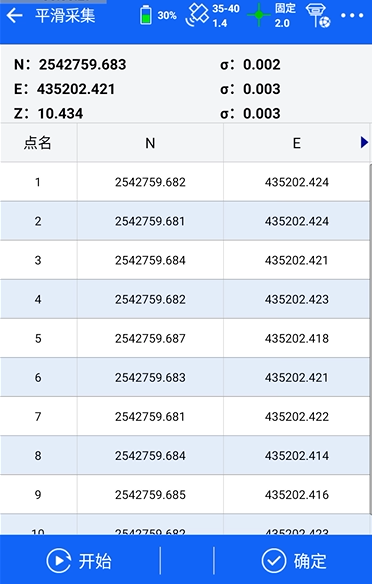Viewport: 372px width, 584px height.
Task: Select row 8 with E 435202.414
Action: [x=185, y=456]
